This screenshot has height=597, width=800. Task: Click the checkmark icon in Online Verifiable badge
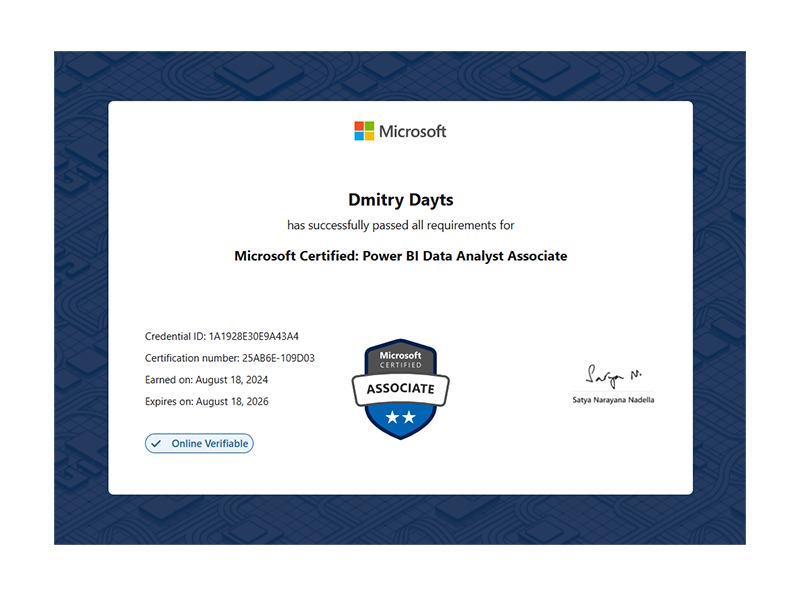click(x=156, y=443)
